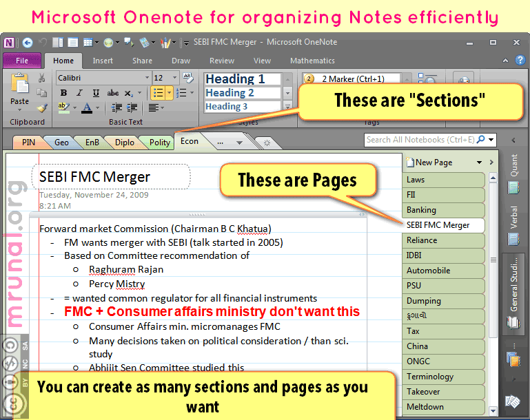Open the Reliance page
This screenshot has width=530, height=420.
pos(443,240)
